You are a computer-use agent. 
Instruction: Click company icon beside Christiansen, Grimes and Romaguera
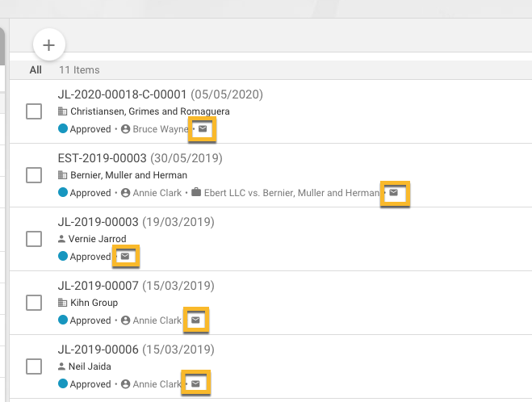coord(62,111)
